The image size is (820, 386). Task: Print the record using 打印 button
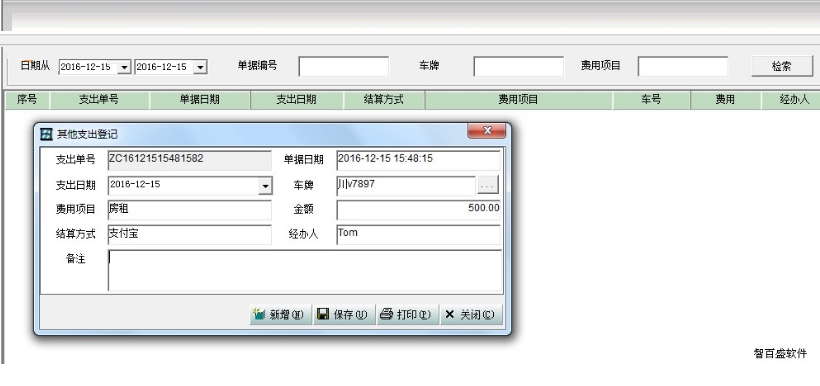[407, 314]
